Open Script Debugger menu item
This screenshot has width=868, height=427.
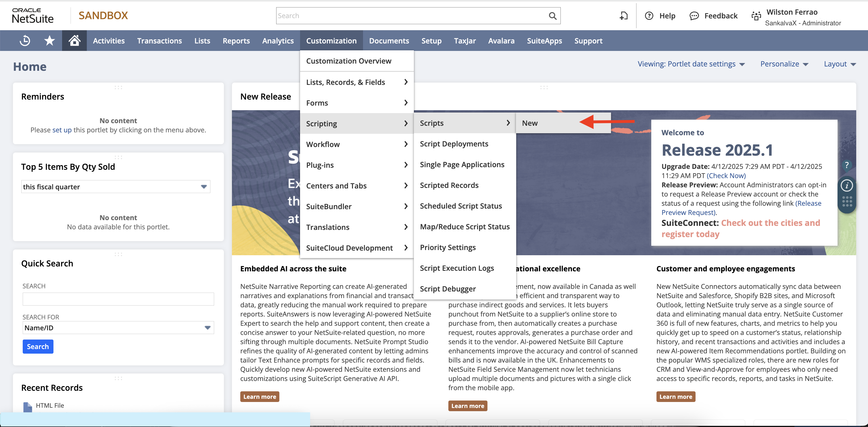[x=465, y=289]
